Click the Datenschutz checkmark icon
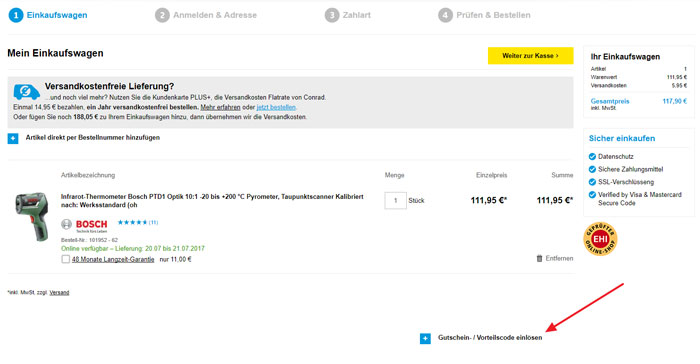The image size is (700, 364). tap(592, 157)
